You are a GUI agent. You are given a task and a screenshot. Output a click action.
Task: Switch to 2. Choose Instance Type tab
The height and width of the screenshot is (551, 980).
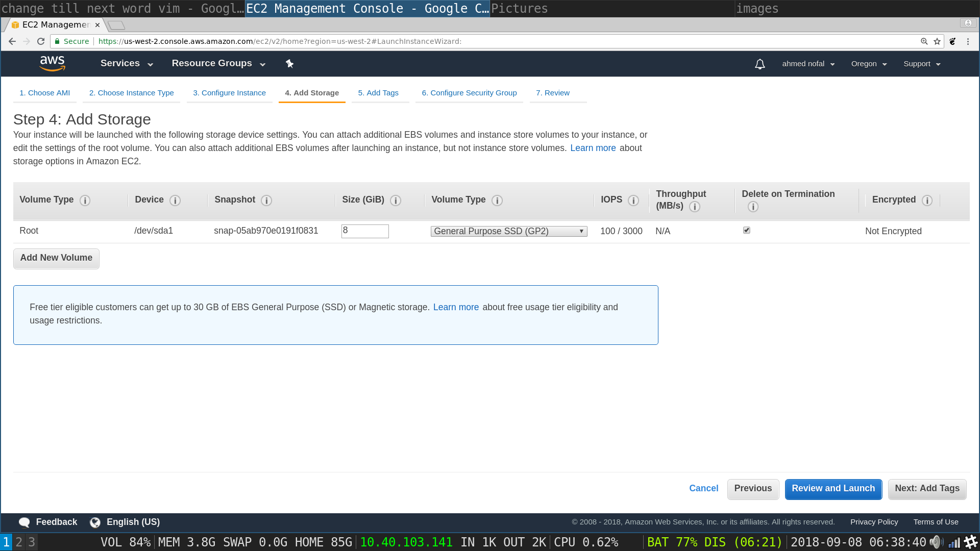[131, 93]
